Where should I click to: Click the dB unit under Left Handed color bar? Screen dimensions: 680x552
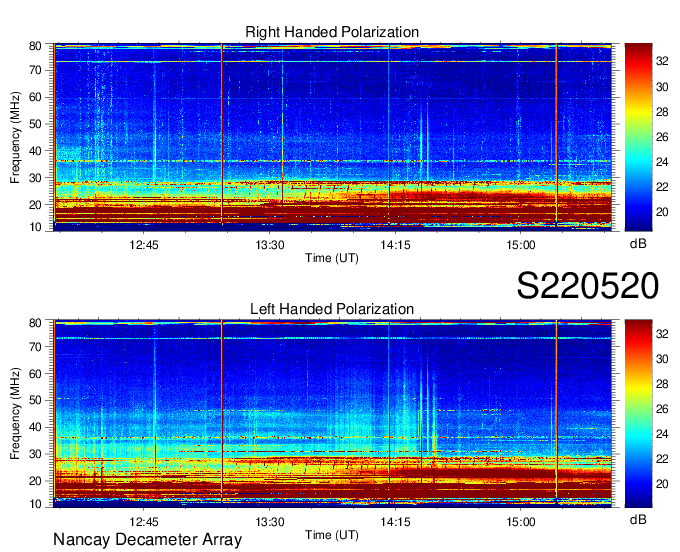[x=638, y=520]
